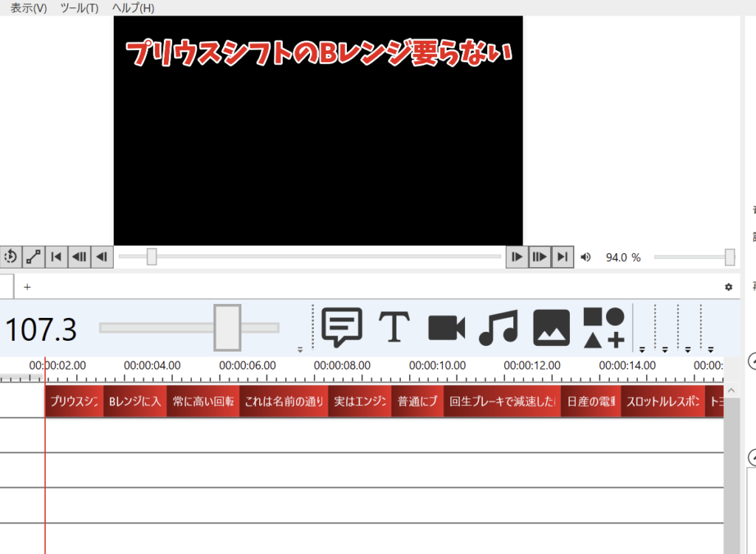
Task: Add a shape item with the shapes icon
Action: click(604, 327)
